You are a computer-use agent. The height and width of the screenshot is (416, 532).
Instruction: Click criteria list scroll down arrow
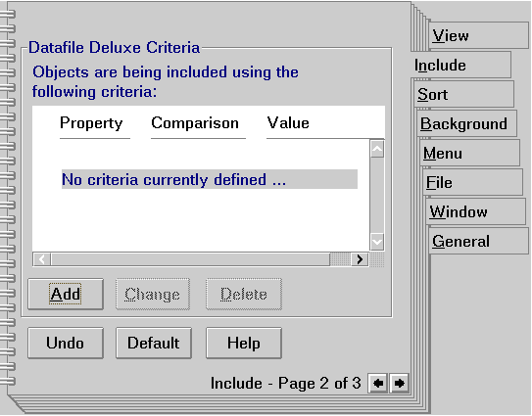[x=377, y=242]
